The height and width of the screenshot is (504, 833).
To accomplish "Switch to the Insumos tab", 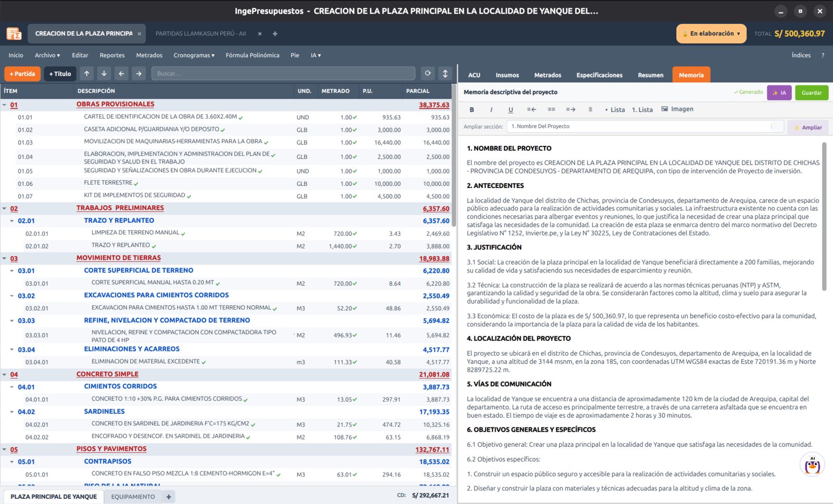I will 507,75.
